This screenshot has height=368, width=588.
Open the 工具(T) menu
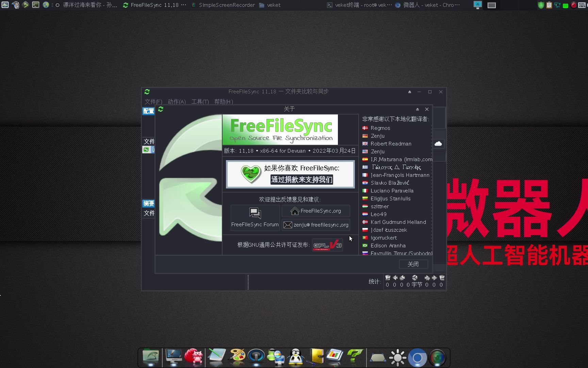click(200, 102)
